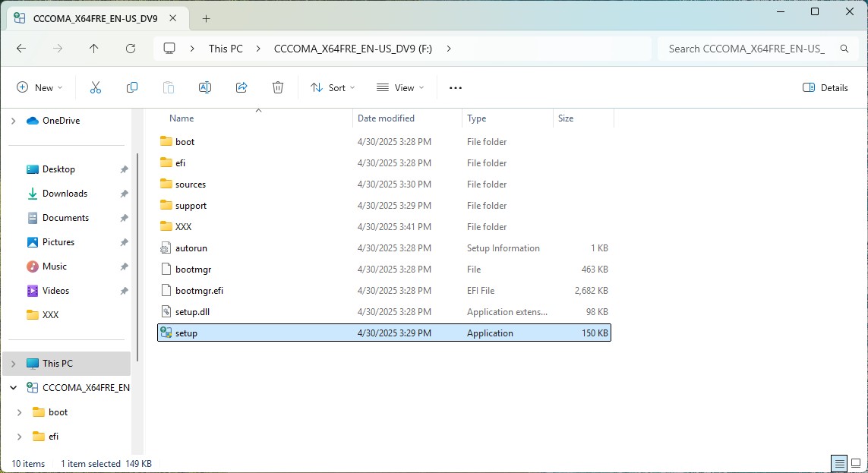
Task: Expand the This PC tree node
Action: (x=13, y=364)
